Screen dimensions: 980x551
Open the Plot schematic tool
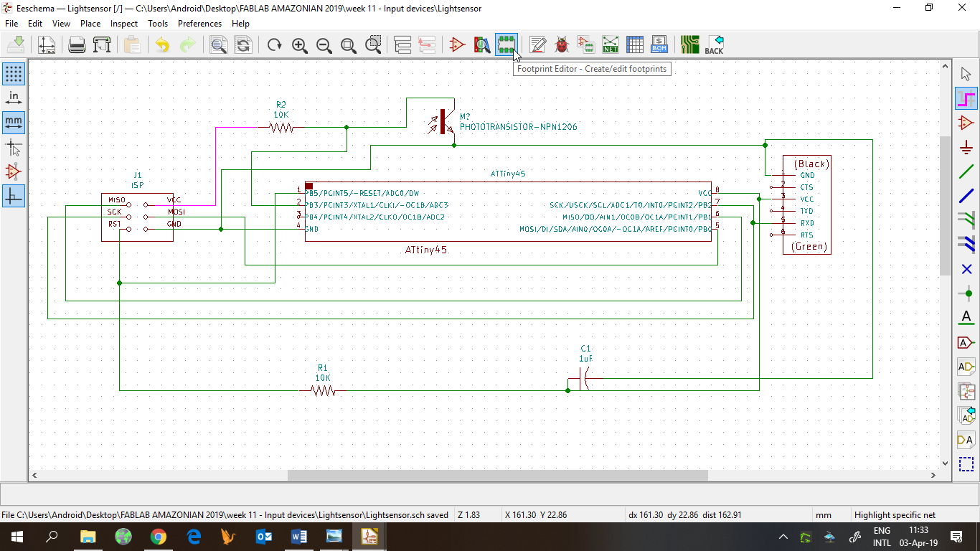102,44
